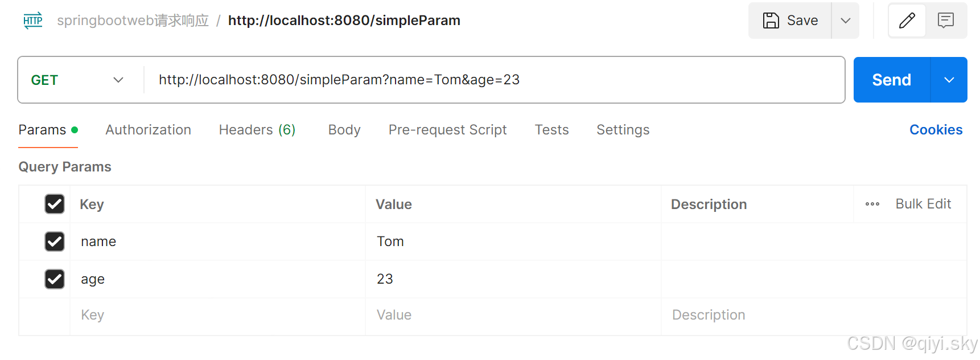Open the comments icon

point(946,21)
